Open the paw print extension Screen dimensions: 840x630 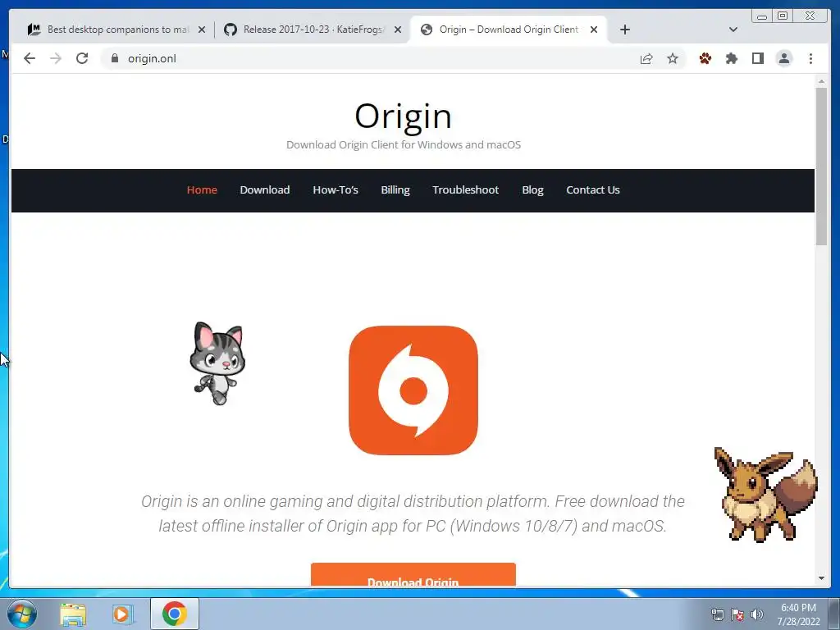coord(705,58)
